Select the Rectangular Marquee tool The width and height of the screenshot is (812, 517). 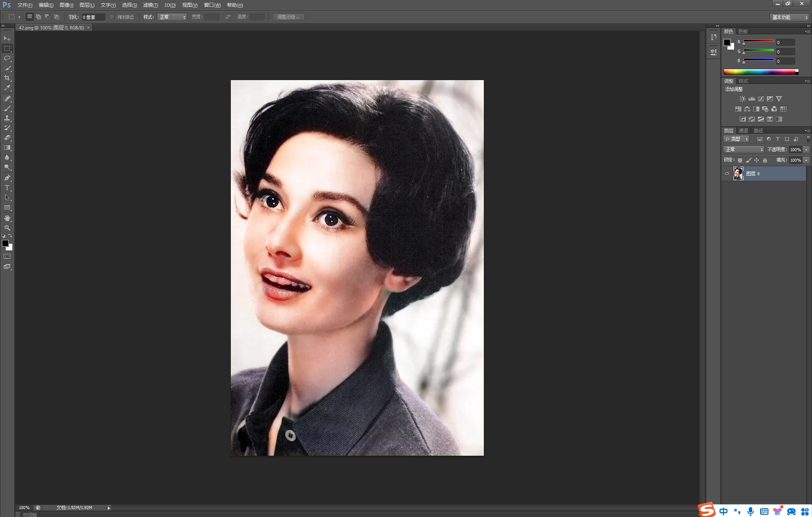coord(7,49)
